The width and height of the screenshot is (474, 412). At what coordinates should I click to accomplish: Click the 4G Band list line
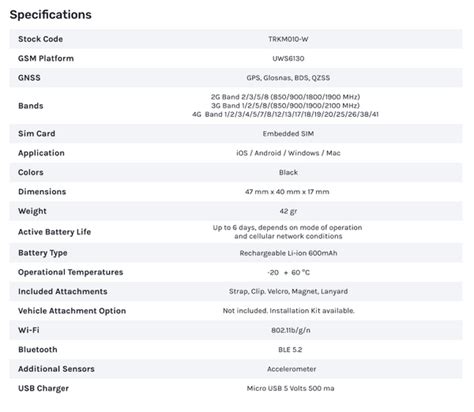point(285,114)
